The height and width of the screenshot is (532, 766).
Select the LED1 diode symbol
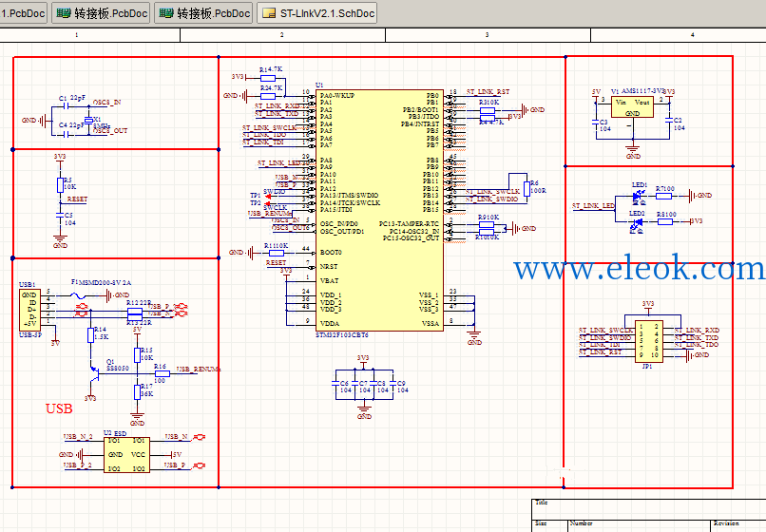638,197
